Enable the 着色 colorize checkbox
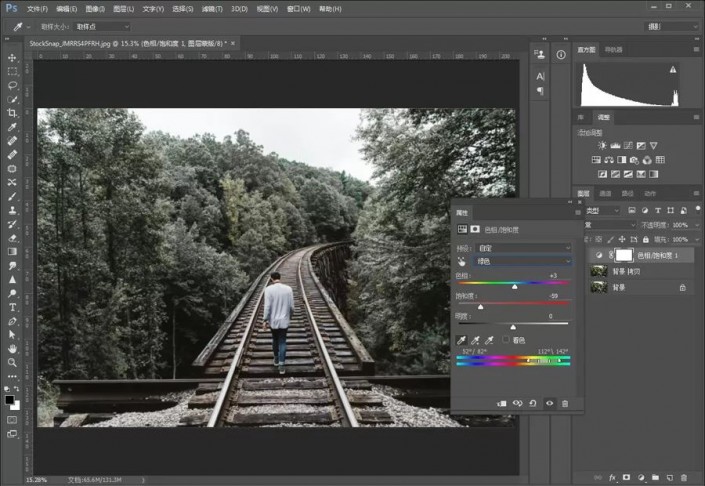705x486 pixels. pyautogui.click(x=507, y=341)
